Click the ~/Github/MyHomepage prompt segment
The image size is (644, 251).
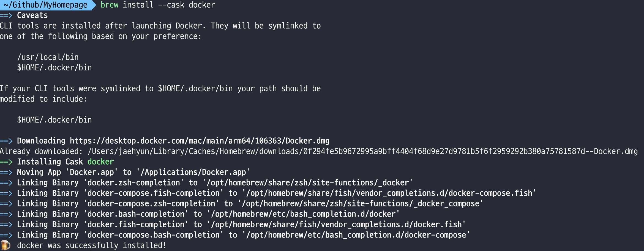click(45, 5)
